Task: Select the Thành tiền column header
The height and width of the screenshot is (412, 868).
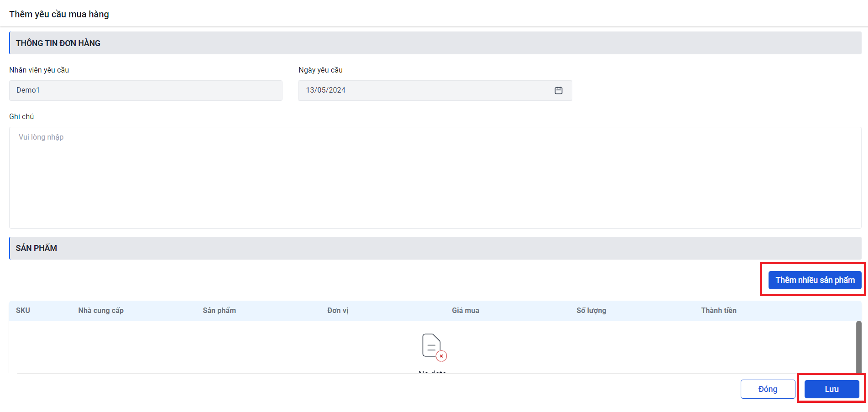Action: 719,310
